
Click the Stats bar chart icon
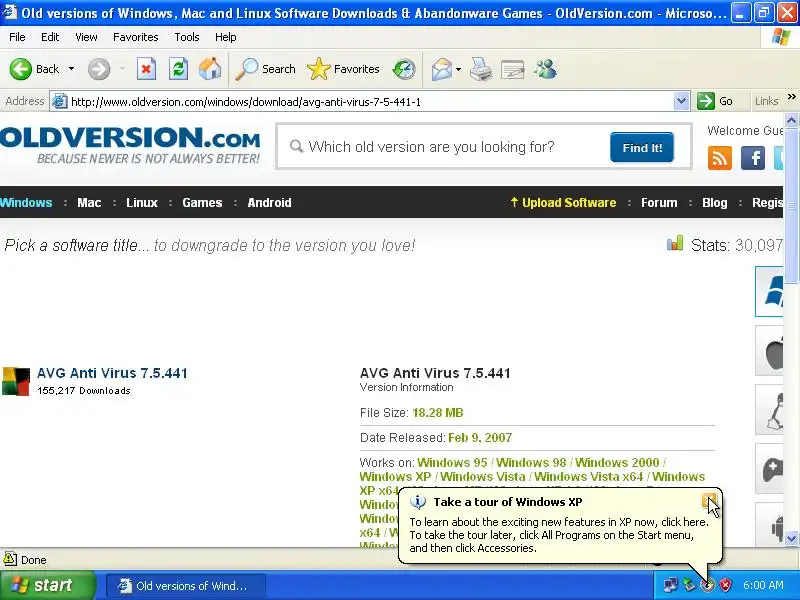(x=674, y=243)
